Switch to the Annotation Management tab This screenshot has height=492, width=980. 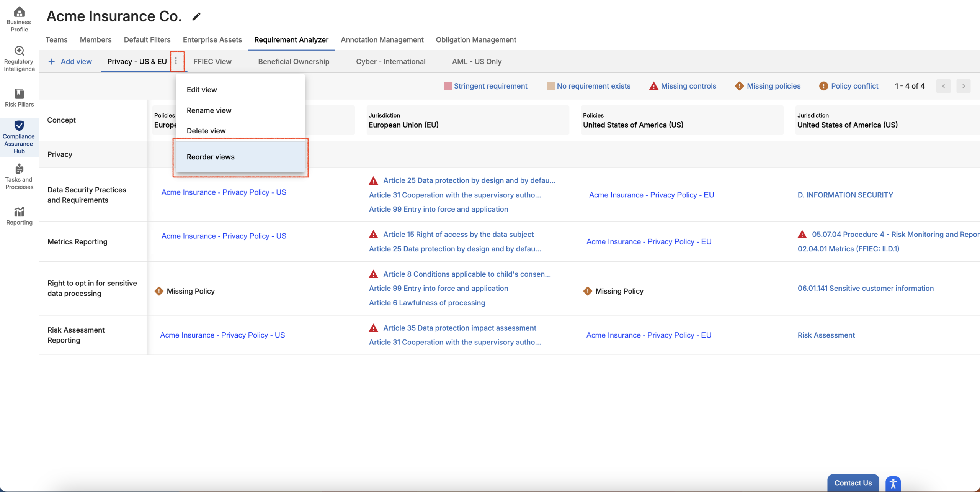[x=382, y=39]
